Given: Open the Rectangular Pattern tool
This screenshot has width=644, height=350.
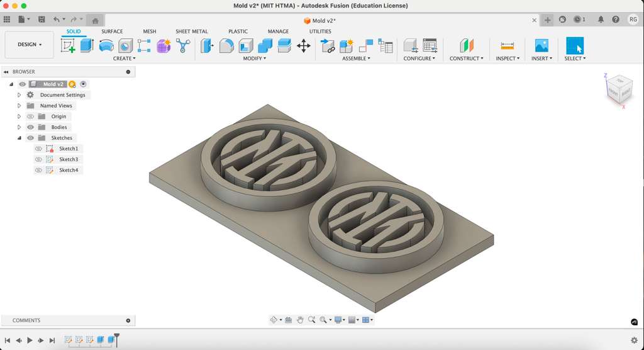Looking at the screenshot, I should (144, 46).
